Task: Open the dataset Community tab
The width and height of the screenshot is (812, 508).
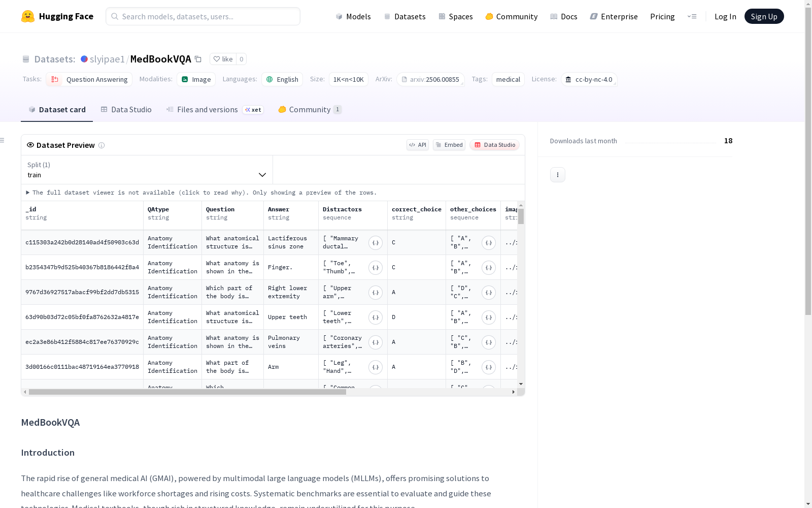Action: pyautogui.click(x=310, y=110)
